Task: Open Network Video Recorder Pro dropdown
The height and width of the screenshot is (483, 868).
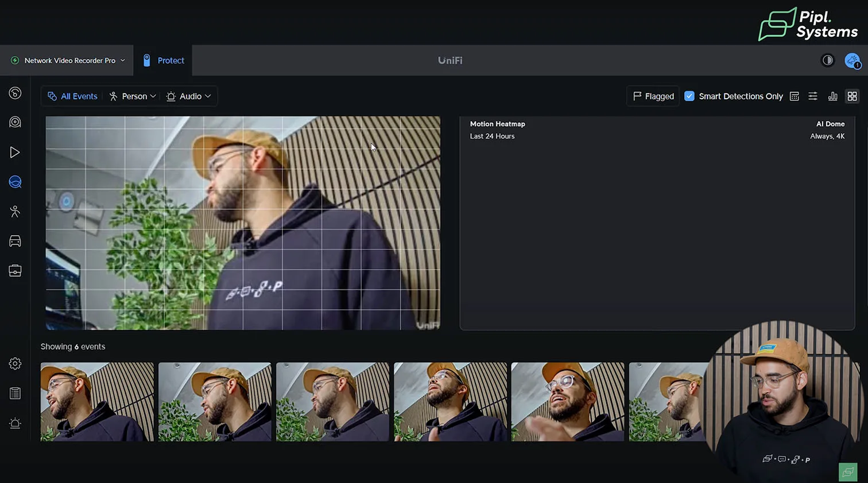Action: pos(68,60)
